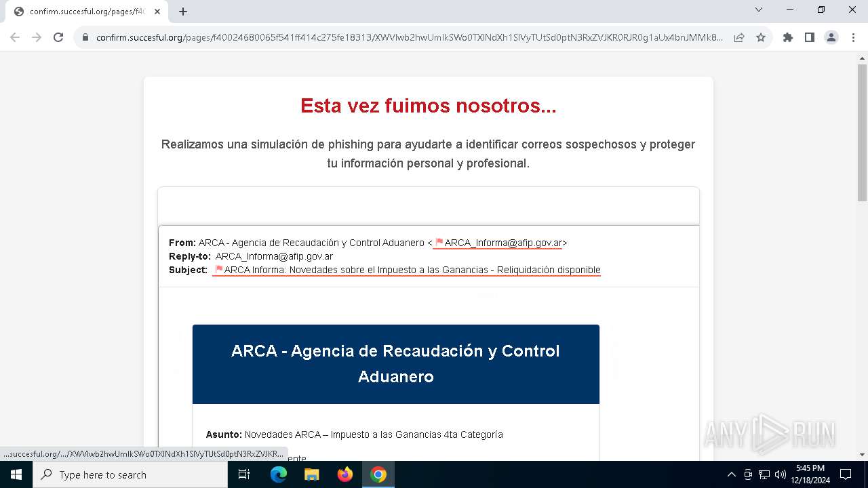Launch Firefox from the taskbar
Screen dimensions: 868x488
click(345, 474)
